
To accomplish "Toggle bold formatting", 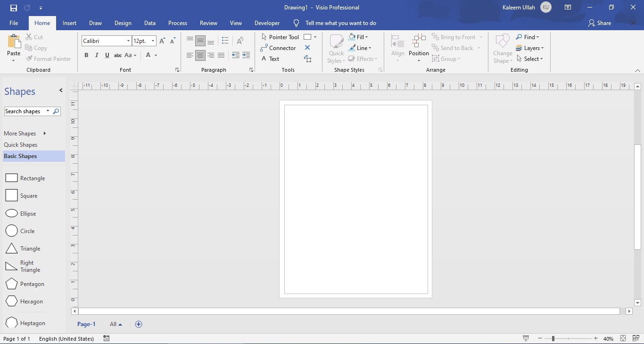I will pos(86,55).
